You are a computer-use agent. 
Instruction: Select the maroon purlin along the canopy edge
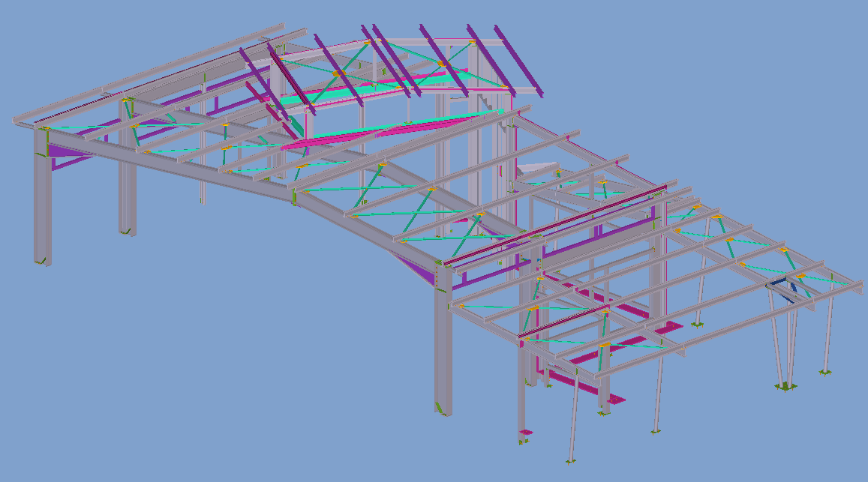click(555, 226)
